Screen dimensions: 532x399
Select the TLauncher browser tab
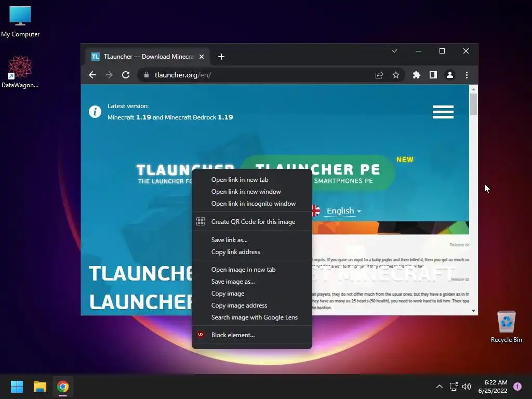[148, 57]
